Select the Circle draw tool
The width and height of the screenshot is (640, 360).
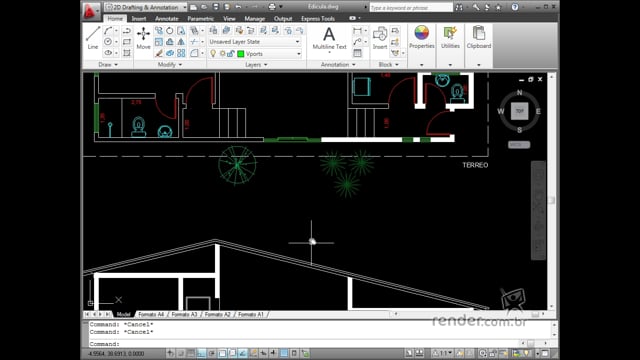pyautogui.click(x=108, y=42)
